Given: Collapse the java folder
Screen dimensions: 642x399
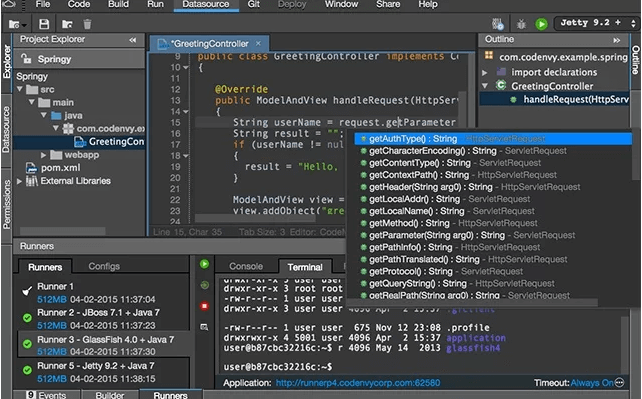Looking at the screenshot, I should tap(43, 115).
